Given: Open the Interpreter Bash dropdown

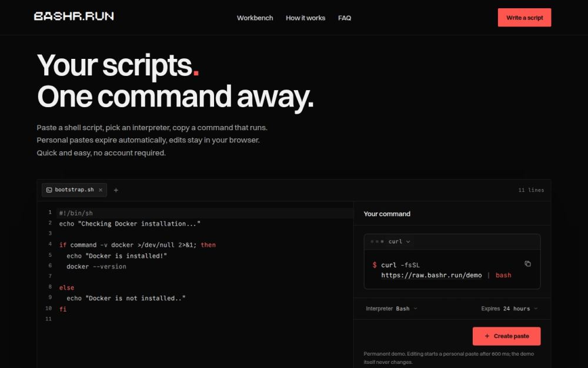Looking at the screenshot, I should [392, 309].
